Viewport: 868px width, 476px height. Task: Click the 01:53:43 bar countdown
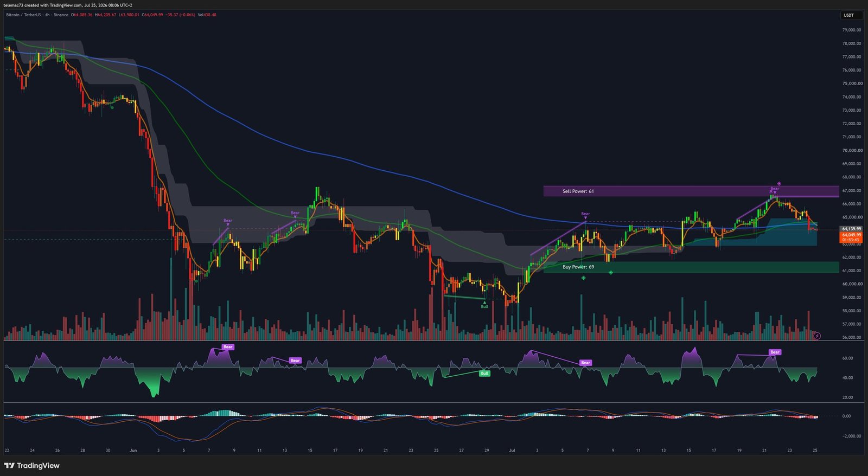[851, 240]
